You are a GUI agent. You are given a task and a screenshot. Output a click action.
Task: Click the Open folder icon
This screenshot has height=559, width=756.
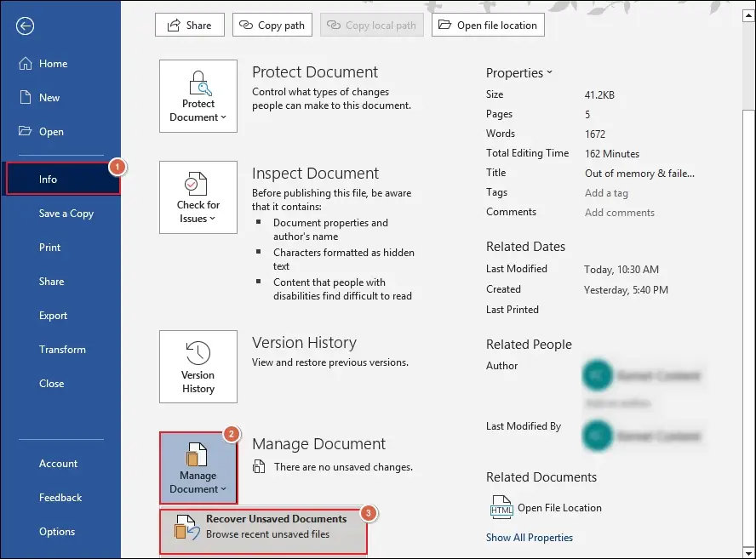point(25,130)
